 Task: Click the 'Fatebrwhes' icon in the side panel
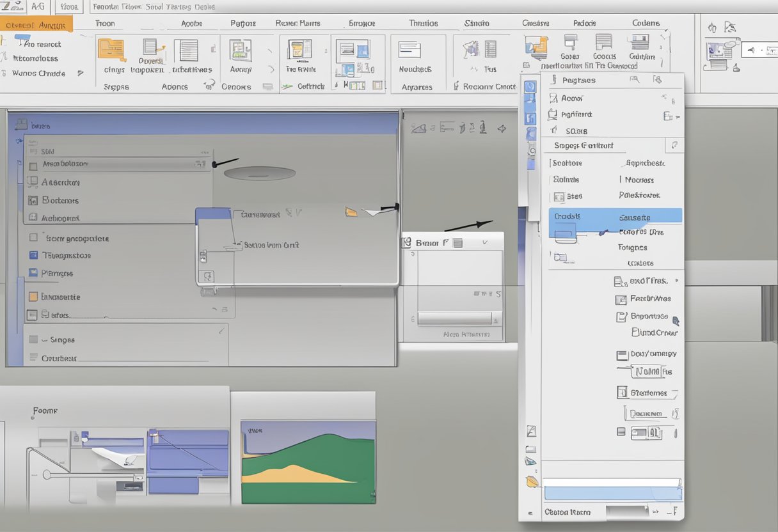pos(621,299)
